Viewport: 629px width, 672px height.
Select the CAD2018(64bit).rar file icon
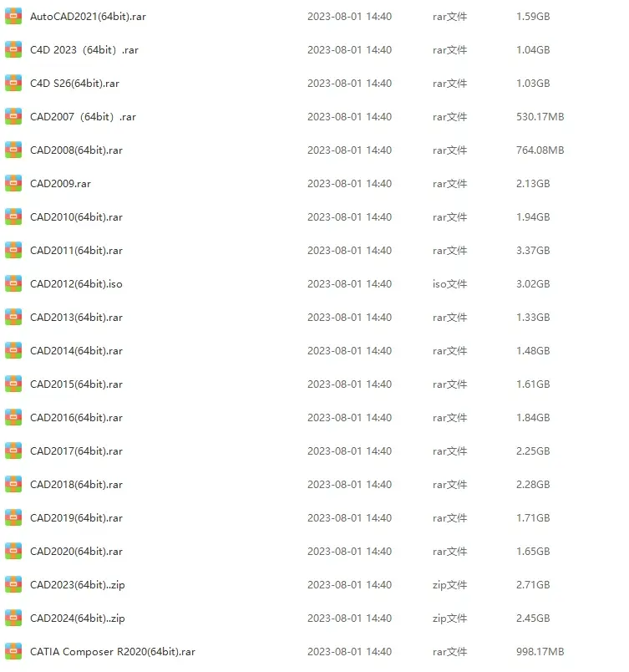coord(13,484)
